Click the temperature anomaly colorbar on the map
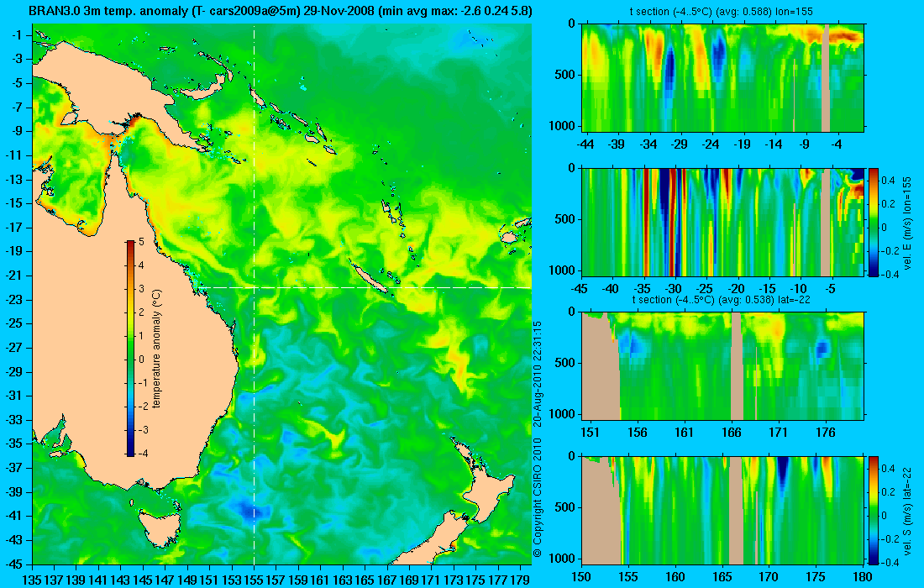 tap(130, 349)
